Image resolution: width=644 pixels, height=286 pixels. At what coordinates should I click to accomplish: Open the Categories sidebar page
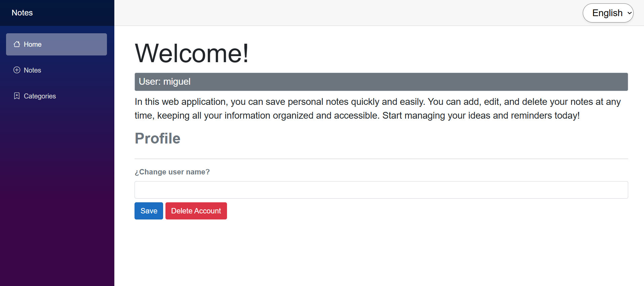click(40, 96)
